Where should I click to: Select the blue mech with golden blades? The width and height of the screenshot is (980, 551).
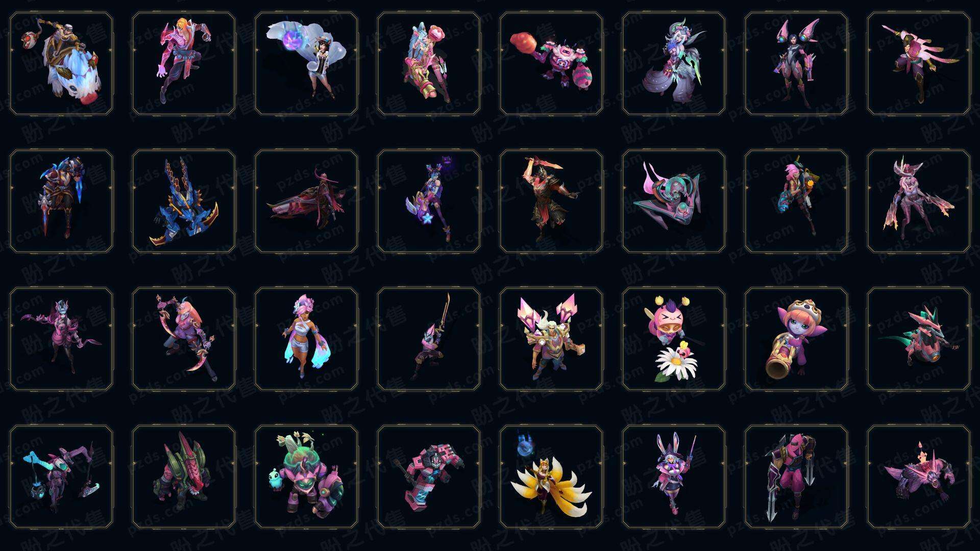coord(184,201)
